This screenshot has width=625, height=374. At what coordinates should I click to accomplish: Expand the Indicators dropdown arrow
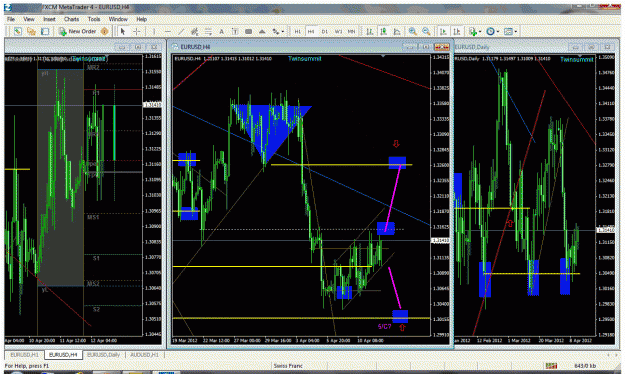[x=480, y=31]
